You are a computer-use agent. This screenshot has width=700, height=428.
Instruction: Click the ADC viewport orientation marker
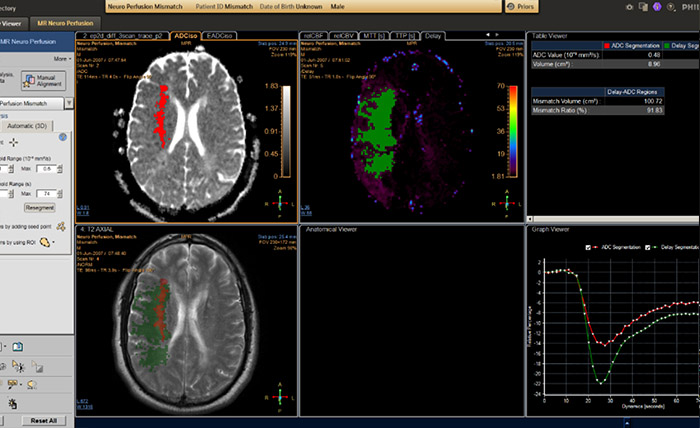[x=280, y=204]
